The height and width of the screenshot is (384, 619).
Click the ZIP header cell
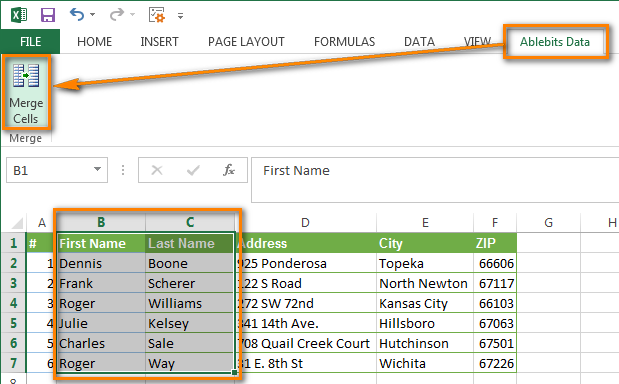point(495,243)
